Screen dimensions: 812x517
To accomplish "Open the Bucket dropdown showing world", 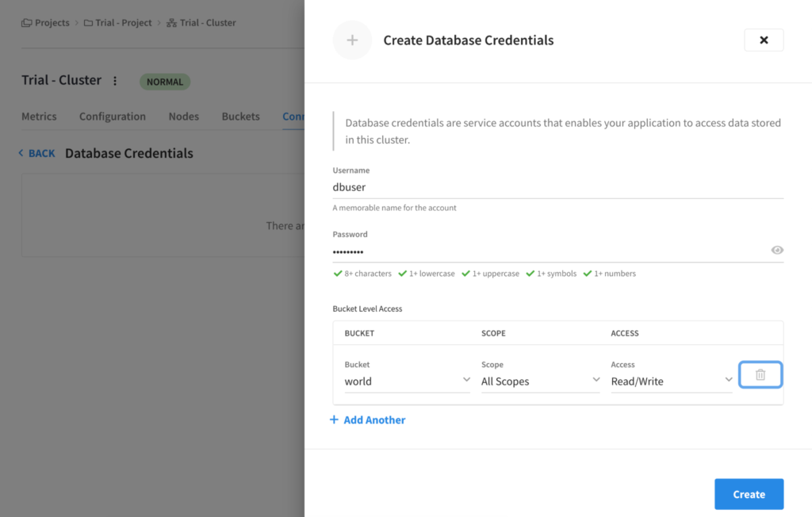I will click(407, 381).
